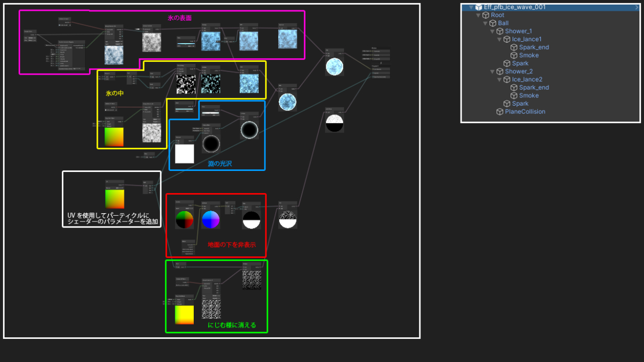The image size is (644, 362).
Task: Click the Shower_2 cube icon
Action: [x=500, y=72]
